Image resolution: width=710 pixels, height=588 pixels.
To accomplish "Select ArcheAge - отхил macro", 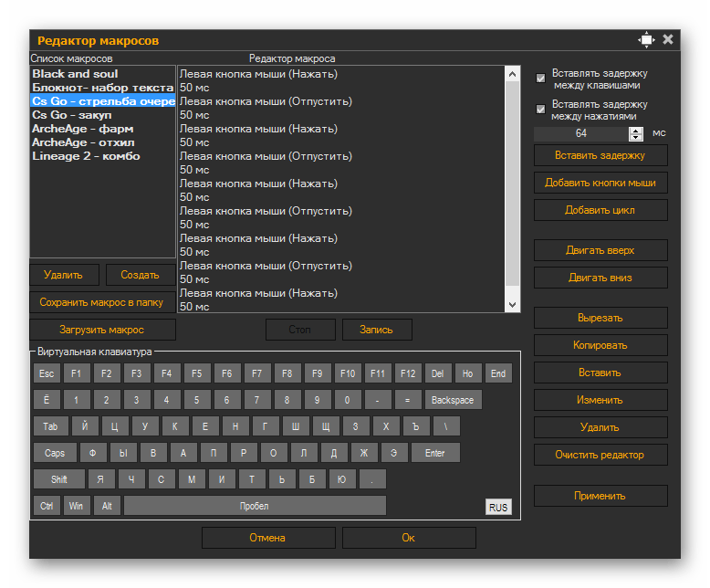I will pos(102,142).
